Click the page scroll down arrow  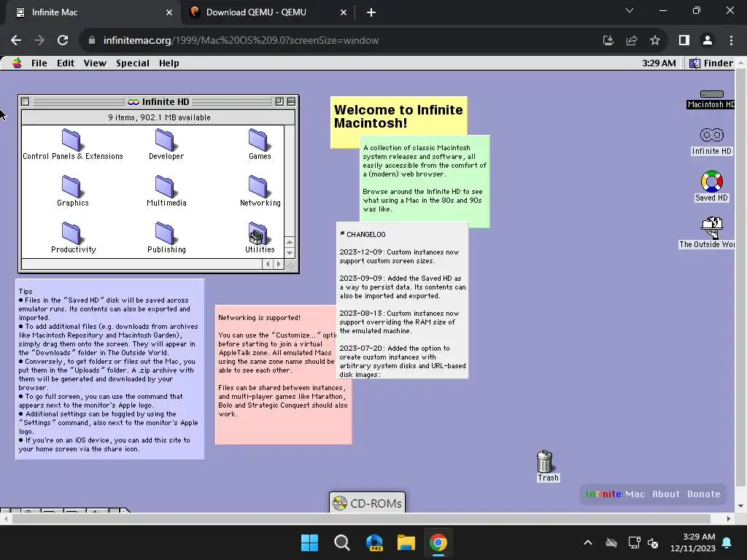(740, 506)
